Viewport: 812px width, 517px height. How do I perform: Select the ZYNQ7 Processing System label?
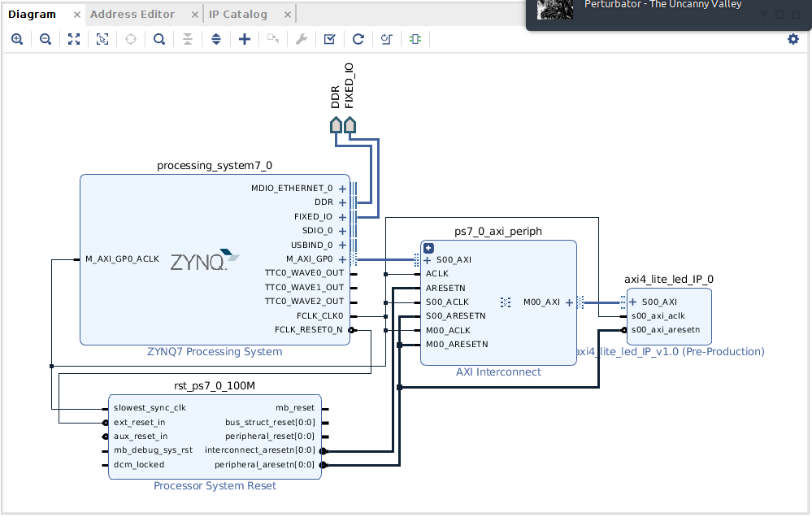(x=215, y=352)
